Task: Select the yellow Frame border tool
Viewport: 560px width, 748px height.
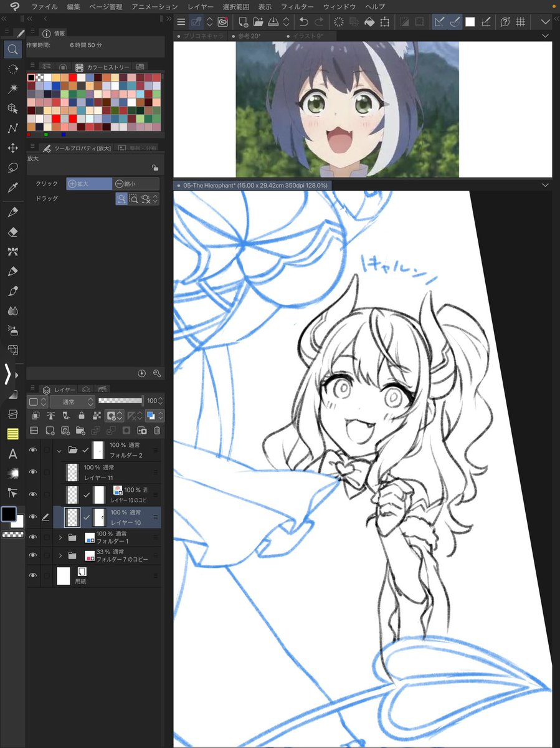Action: click(12, 434)
